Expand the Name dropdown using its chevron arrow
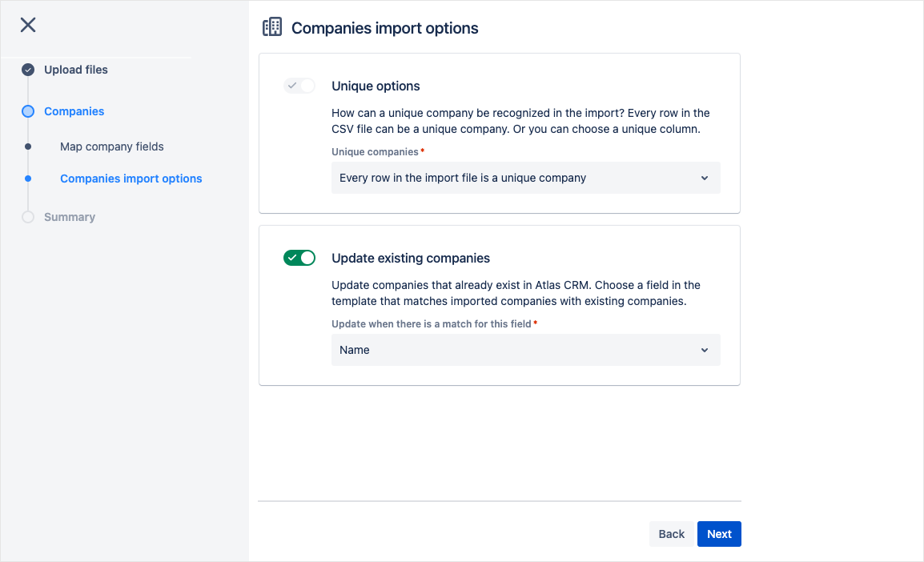The height and width of the screenshot is (562, 924). coord(705,350)
